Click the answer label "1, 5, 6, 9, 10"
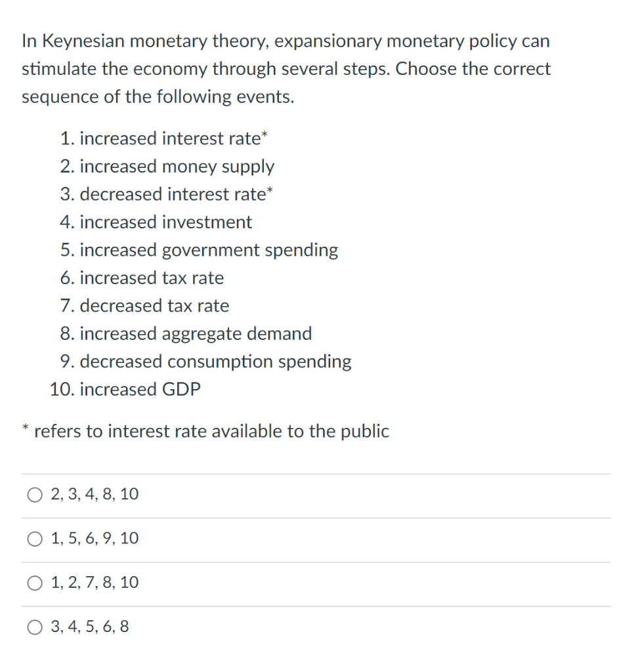Image resolution: width=634 pixels, height=672 pixels. pos(95,538)
